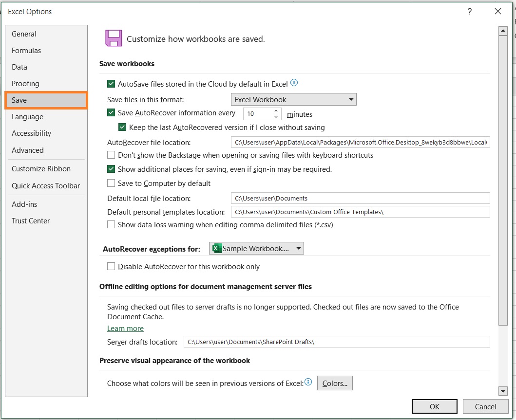Screen dimensions: 516x420
Task: Click the Default local file location field
Action: [361, 198]
